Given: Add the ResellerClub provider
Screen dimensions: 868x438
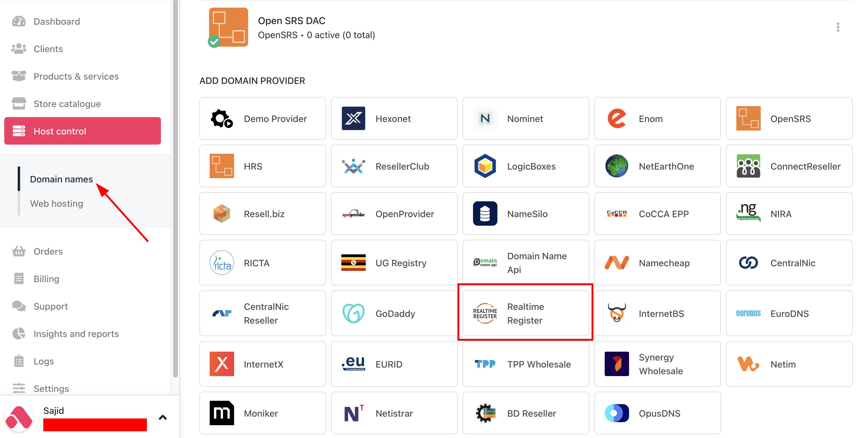Looking at the screenshot, I should [394, 166].
